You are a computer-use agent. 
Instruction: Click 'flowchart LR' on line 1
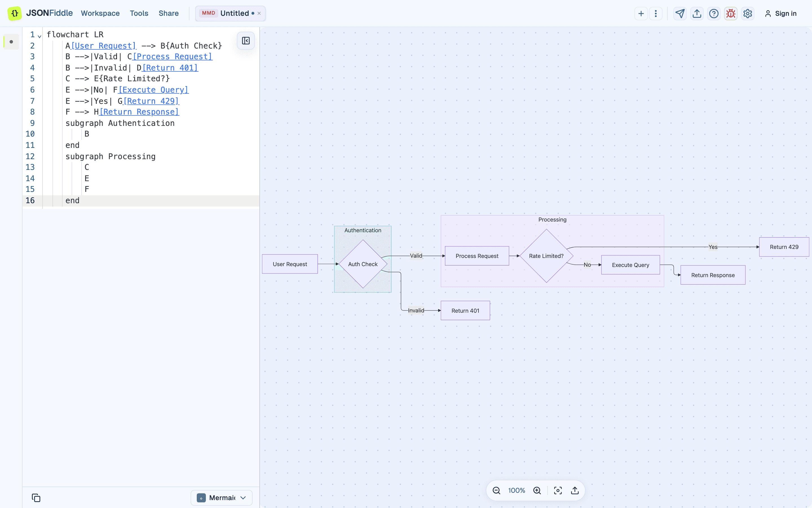75,34
